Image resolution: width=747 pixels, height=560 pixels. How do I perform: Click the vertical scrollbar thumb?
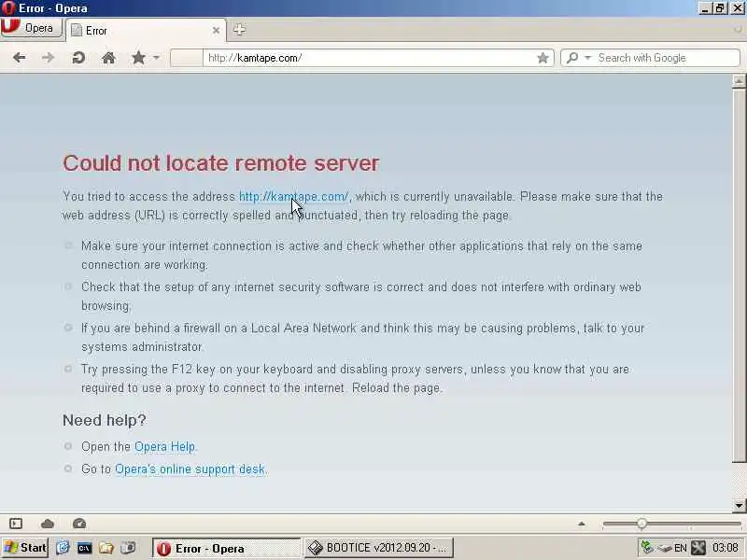(x=739, y=274)
